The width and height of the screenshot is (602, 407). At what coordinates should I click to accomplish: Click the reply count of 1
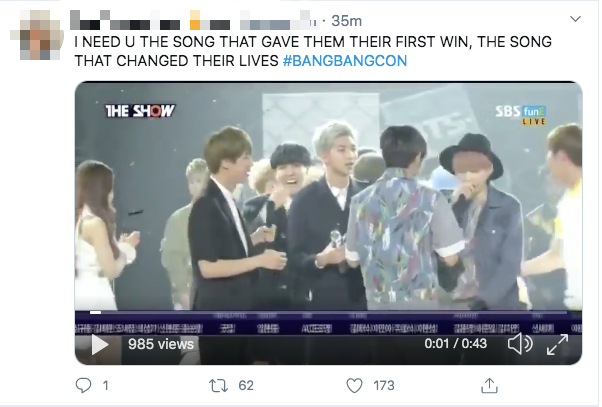tap(105, 385)
